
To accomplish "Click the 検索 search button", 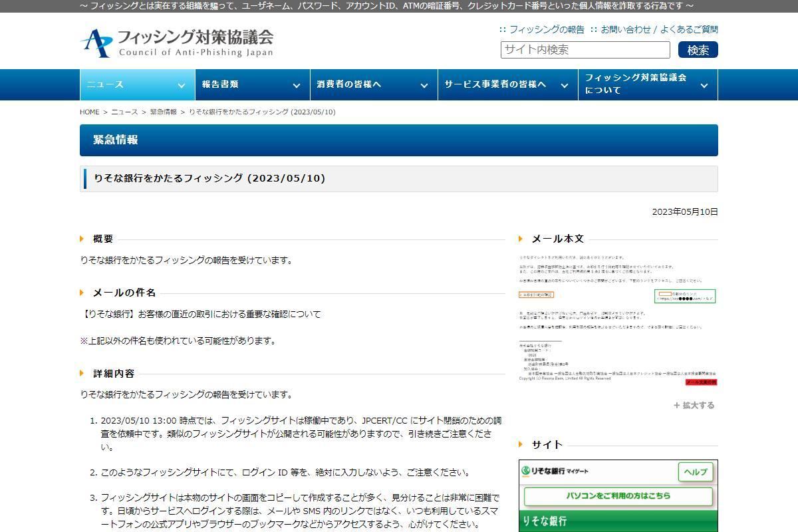I will (x=698, y=50).
